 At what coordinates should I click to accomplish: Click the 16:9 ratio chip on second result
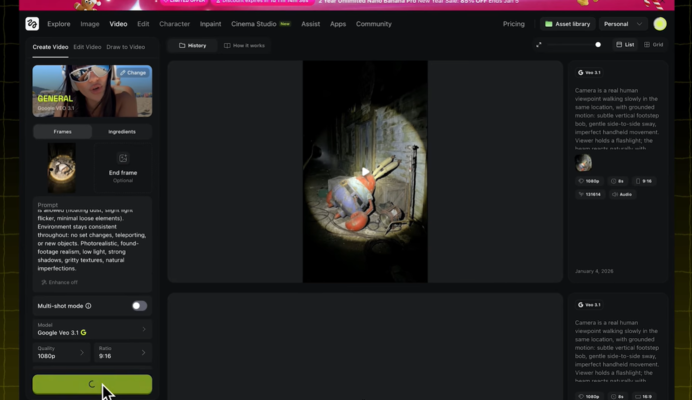(x=643, y=396)
